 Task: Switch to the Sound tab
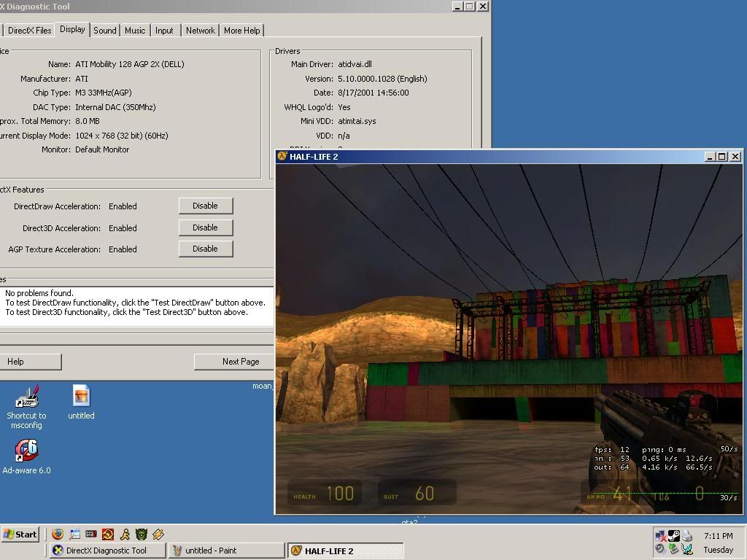click(105, 31)
